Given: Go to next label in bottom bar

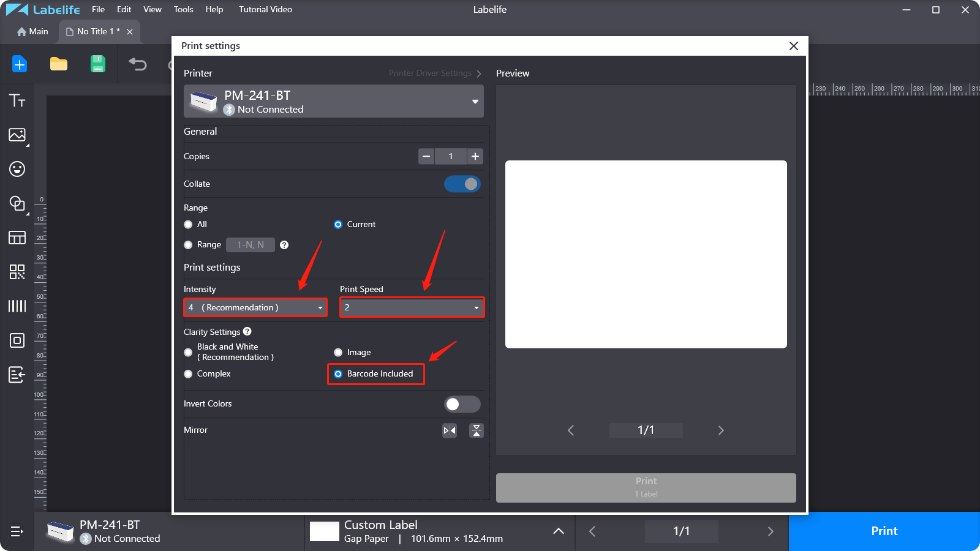Looking at the screenshot, I should coord(771,531).
